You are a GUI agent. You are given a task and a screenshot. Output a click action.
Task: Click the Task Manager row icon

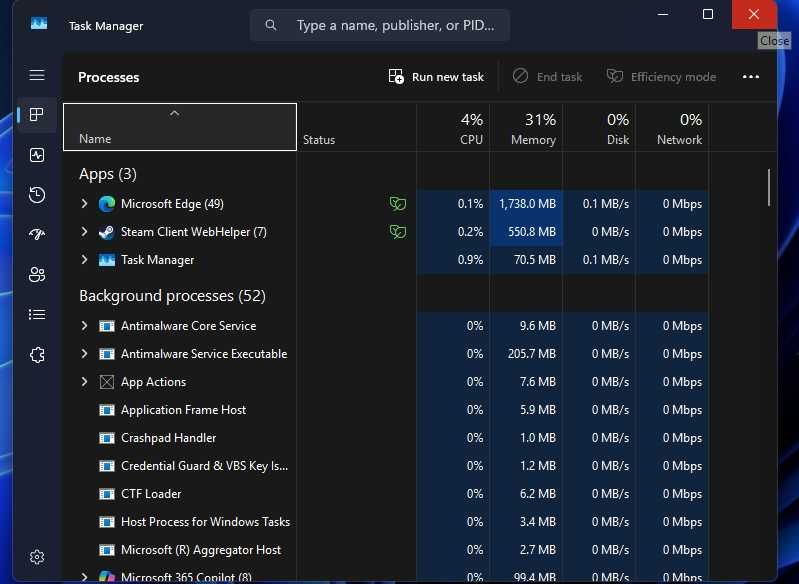coord(106,260)
